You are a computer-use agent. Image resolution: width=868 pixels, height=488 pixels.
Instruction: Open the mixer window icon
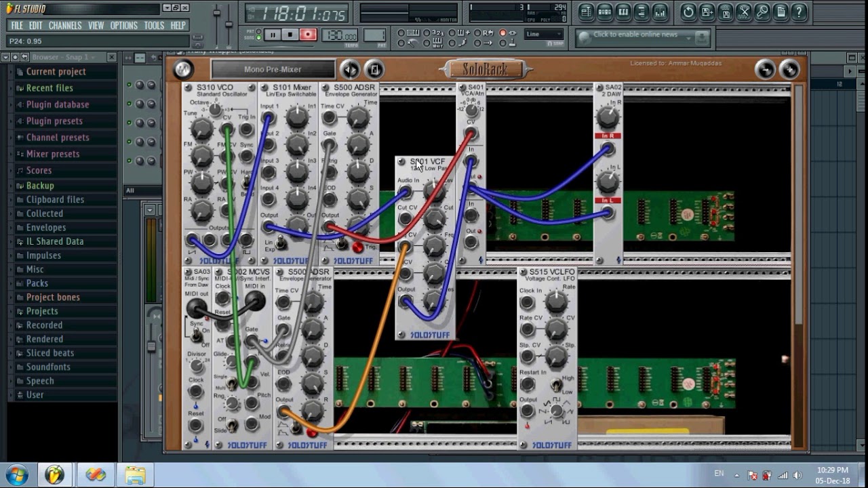[660, 12]
